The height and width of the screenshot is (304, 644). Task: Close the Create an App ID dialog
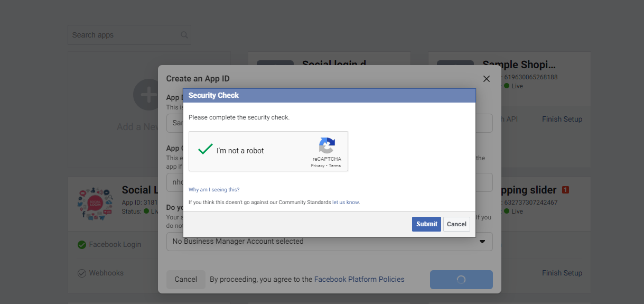coord(487,79)
